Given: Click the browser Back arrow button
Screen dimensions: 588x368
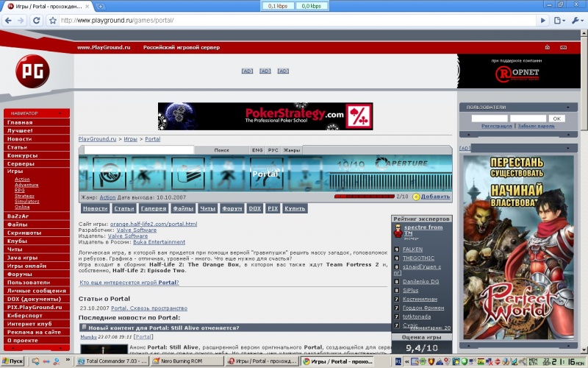Looking at the screenshot, I should pos(8,20).
